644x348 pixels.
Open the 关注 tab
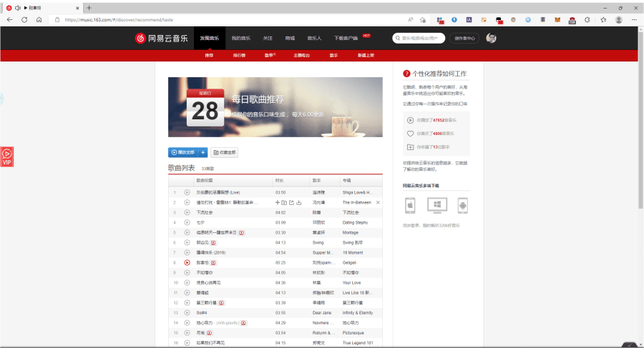[x=268, y=38]
